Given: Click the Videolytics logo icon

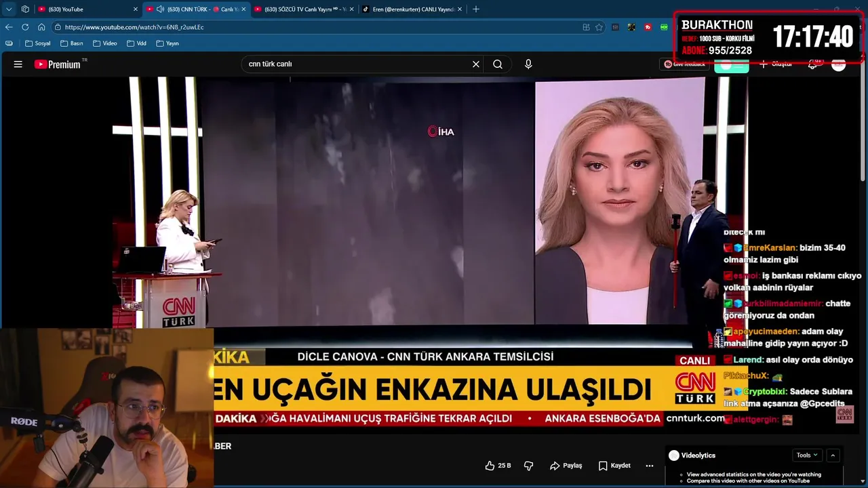Looking at the screenshot, I should pos(673,455).
